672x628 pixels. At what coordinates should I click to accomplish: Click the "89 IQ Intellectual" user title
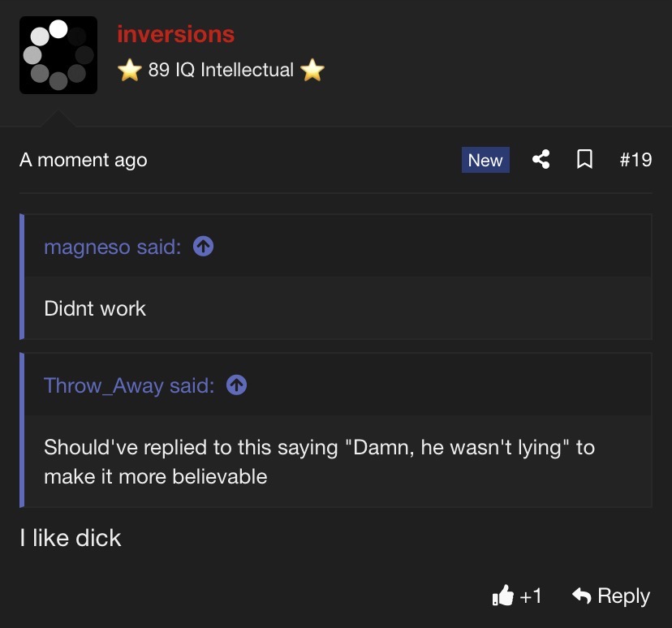[x=221, y=71]
